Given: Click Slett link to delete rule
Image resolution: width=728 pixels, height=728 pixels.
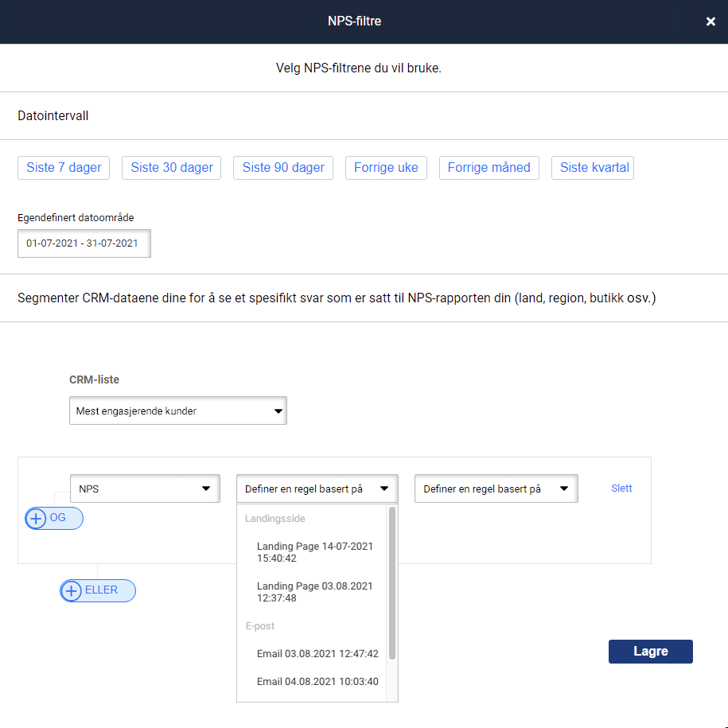Looking at the screenshot, I should [621, 489].
